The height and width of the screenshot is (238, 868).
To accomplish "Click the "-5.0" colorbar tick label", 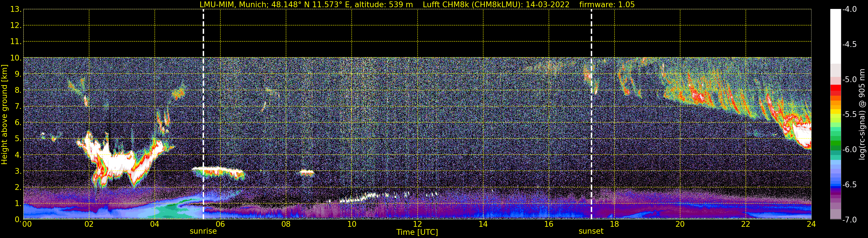I will (849, 79).
